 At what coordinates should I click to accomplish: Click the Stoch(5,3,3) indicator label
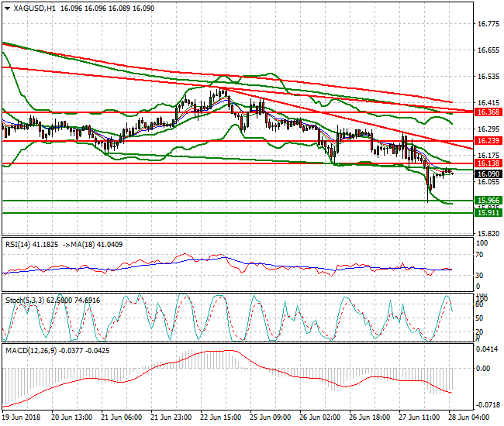point(26,301)
